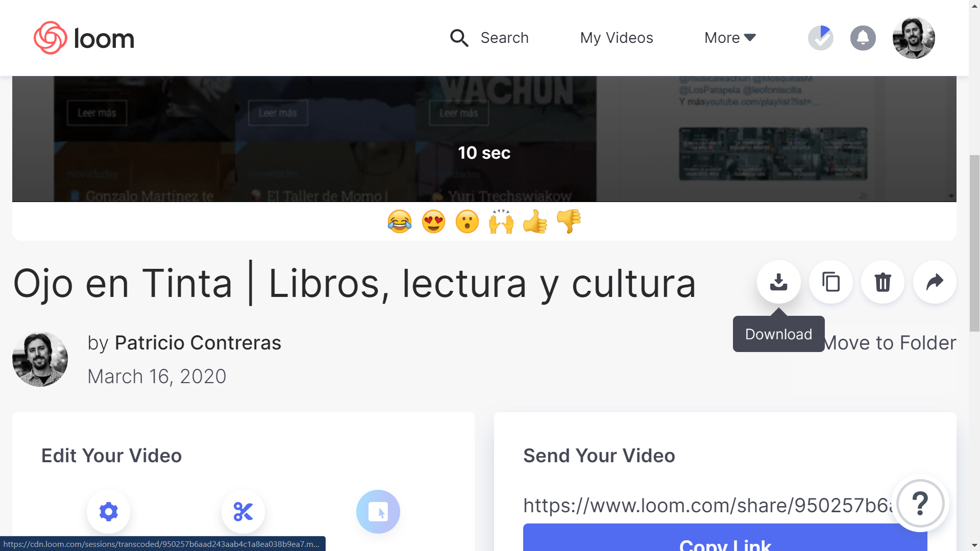Image resolution: width=980 pixels, height=551 pixels.
Task: React with the laughing emoji
Action: [x=400, y=222]
